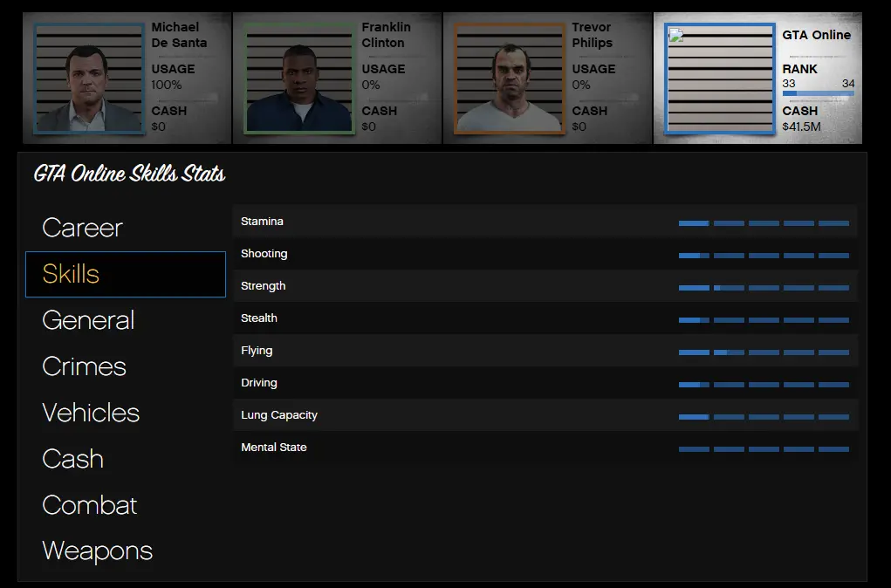Image resolution: width=891 pixels, height=588 pixels.
Task: Click the Strength label
Action: [263, 286]
